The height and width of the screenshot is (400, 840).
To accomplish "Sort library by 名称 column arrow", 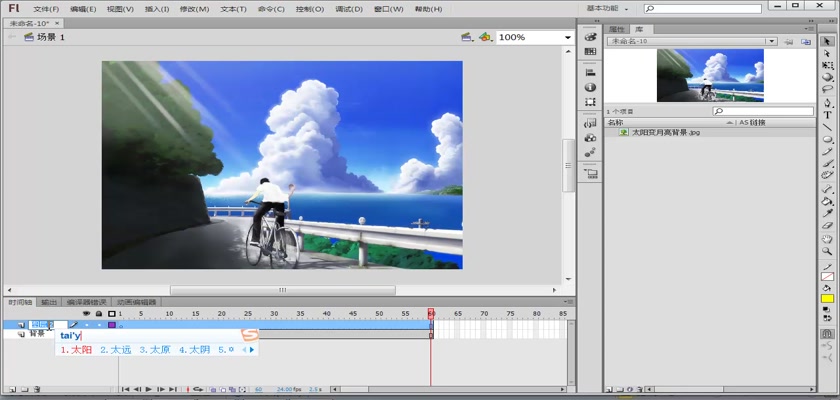I will [730, 123].
